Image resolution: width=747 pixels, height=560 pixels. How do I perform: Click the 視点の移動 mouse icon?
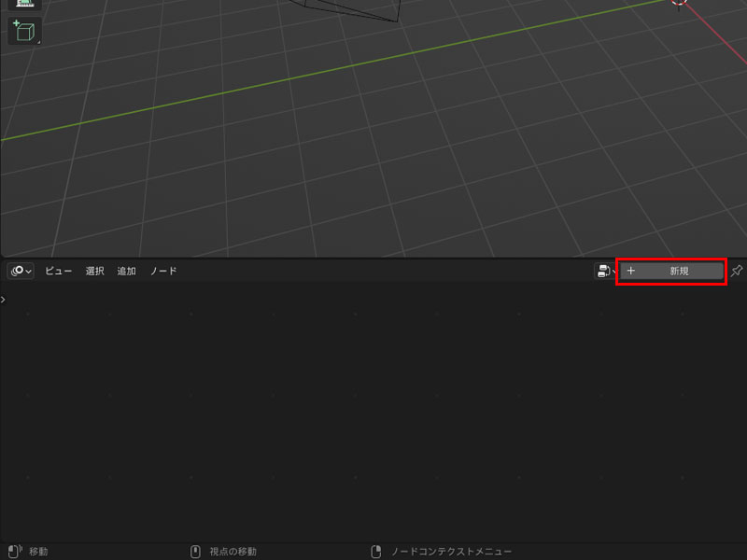click(x=195, y=551)
